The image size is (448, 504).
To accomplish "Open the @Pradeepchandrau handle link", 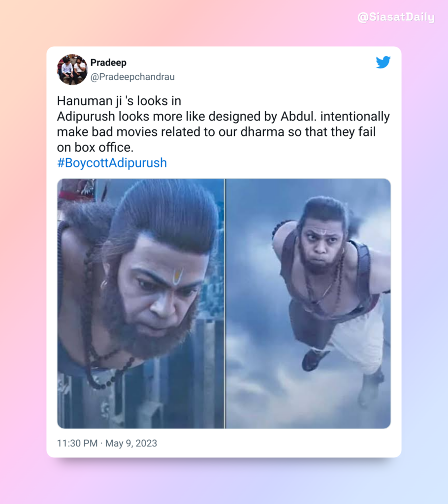I will [x=132, y=77].
